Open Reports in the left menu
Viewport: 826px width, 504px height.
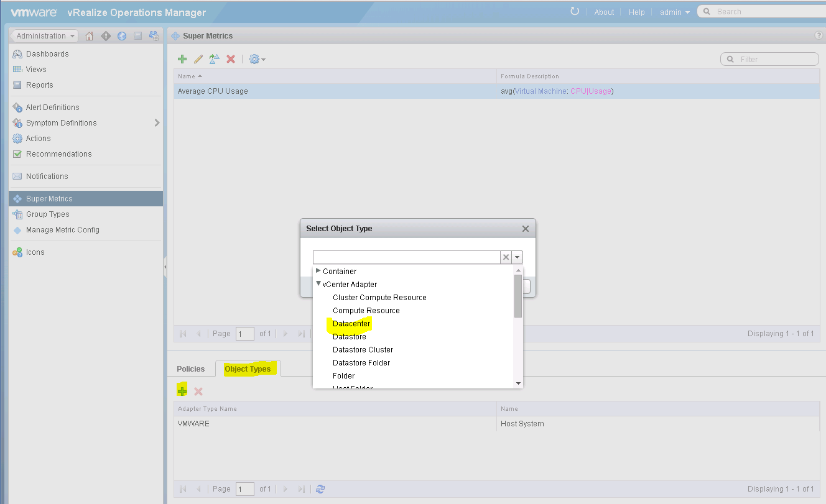tap(40, 85)
